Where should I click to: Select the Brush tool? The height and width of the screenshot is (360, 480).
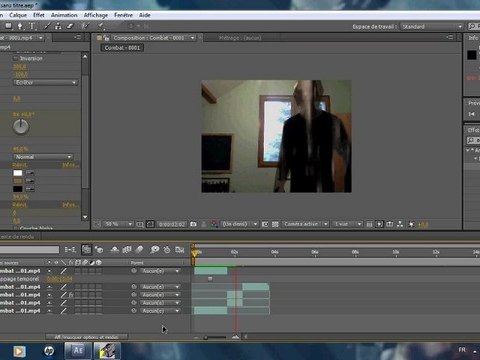pos(47,26)
